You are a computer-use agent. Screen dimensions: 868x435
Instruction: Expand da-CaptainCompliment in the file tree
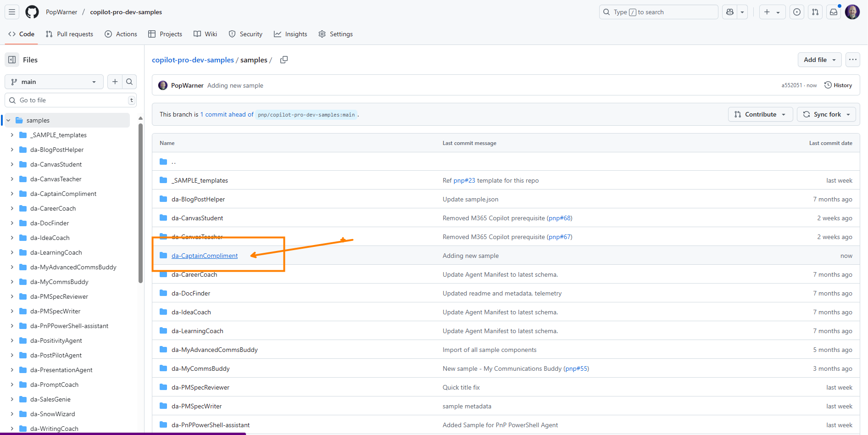[x=12, y=194]
